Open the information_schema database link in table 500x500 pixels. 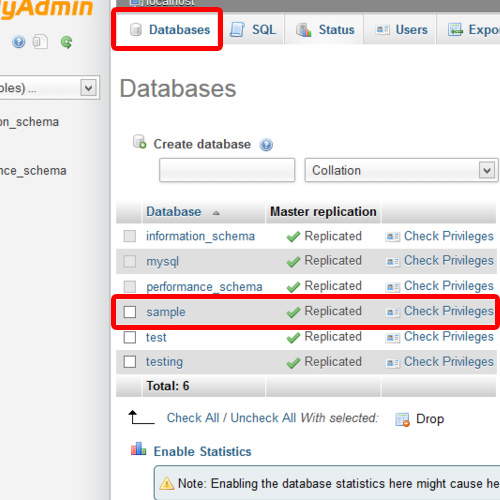200,236
